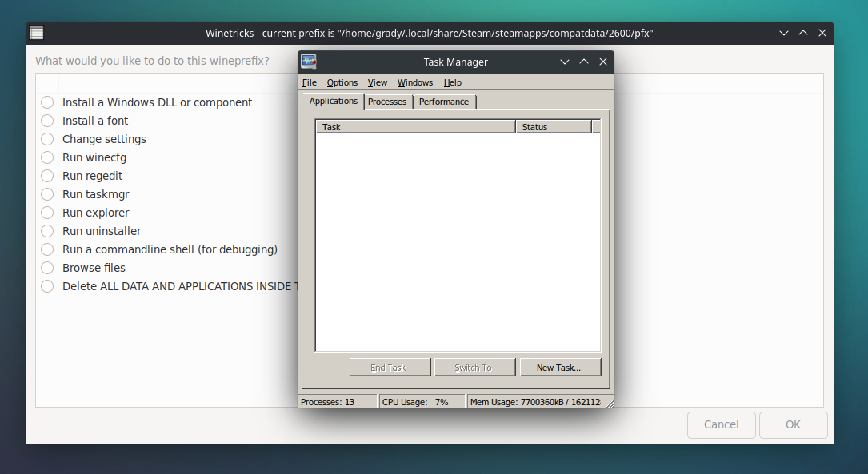Click OK in the Winetricks window
Viewport: 868px width, 474px height.
[x=794, y=424]
